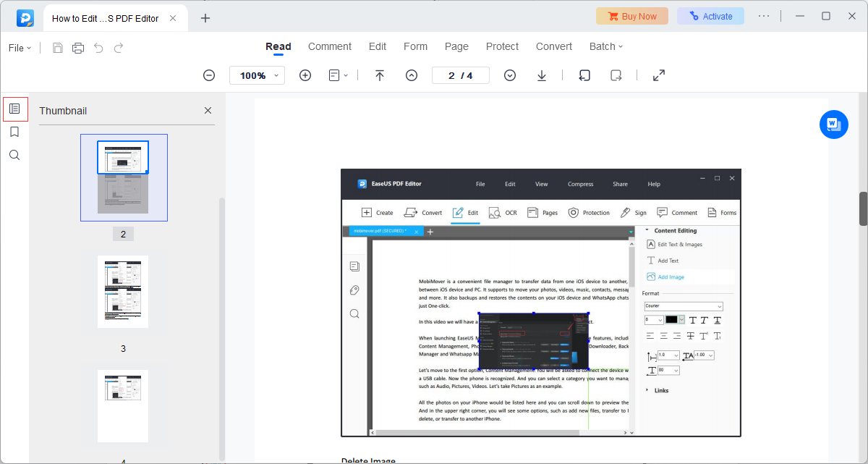Open a new tab with plus icon
This screenshot has width=868, height=464.
(205, 18)
